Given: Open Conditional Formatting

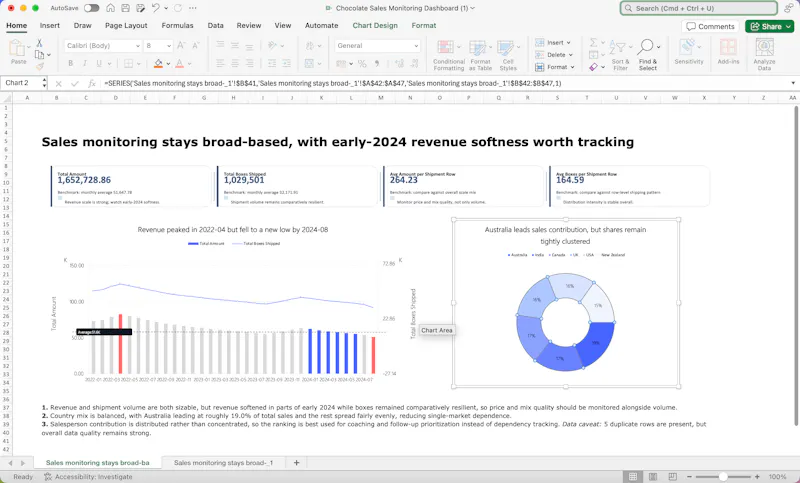Looking at the screenshot, I should pos(448,55).
